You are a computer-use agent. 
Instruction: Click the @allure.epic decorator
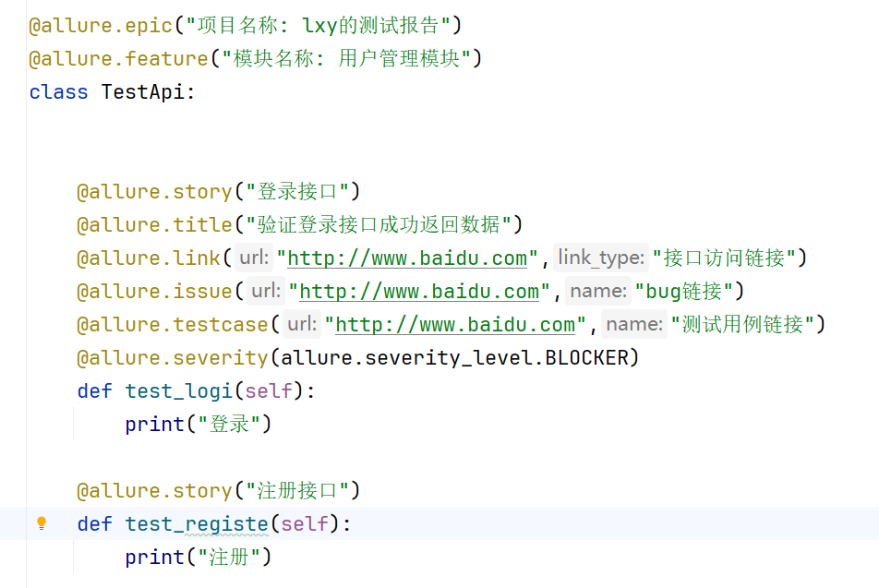click(x=101, y=26)
